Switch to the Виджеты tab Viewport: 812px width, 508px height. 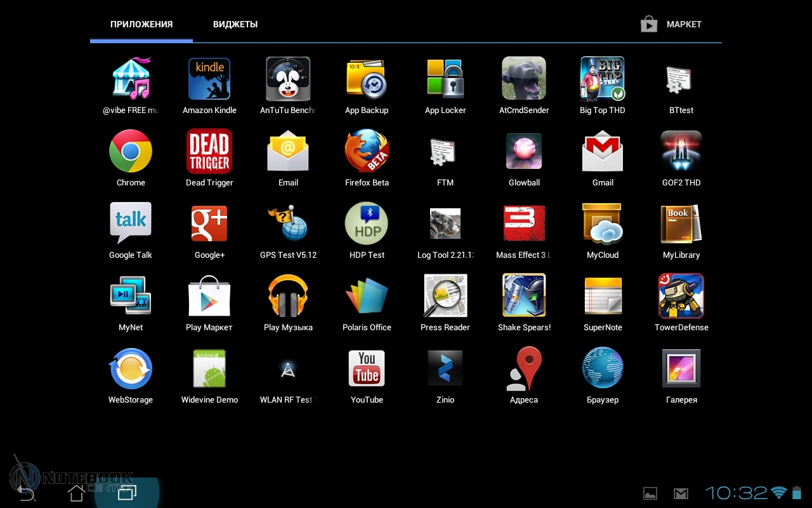pos(235,24)
